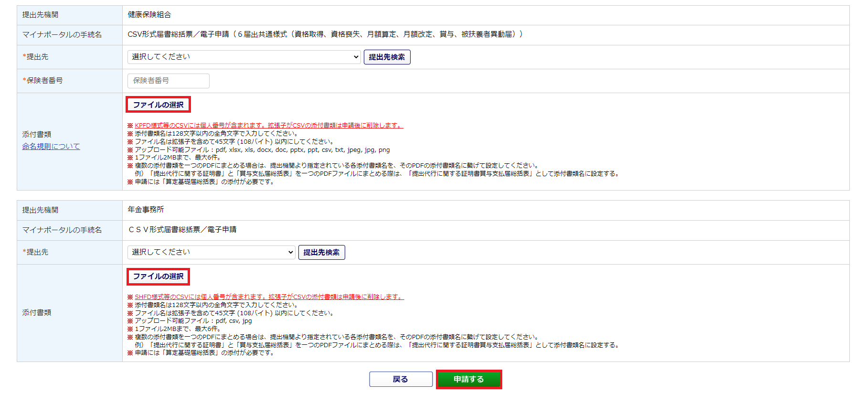
Task: Click 提出先検索 button in 年金事務所 section
Action: [321, 252]
